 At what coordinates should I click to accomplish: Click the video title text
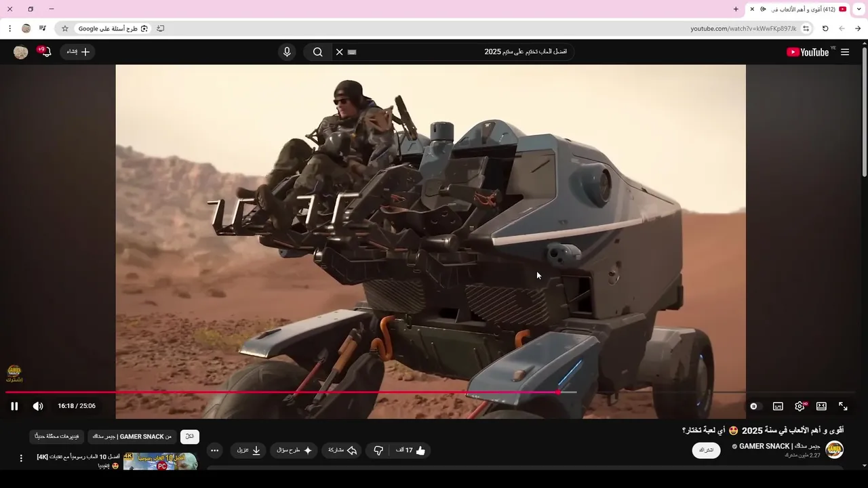point(763,430)
